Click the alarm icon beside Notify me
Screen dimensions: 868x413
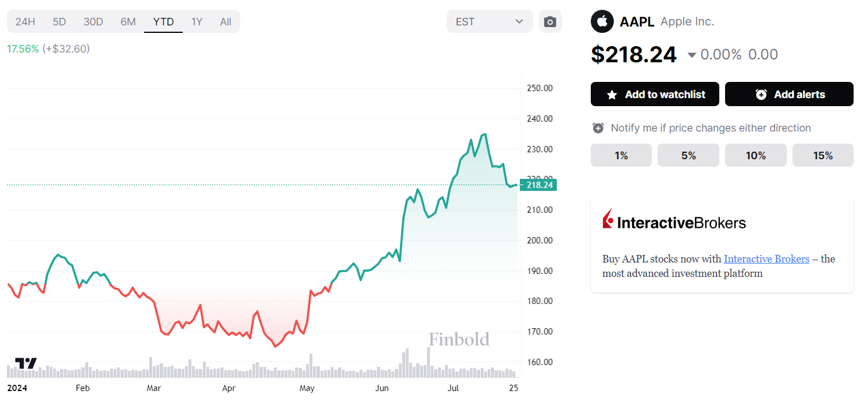pyautogui.click(x=598, y=128)
